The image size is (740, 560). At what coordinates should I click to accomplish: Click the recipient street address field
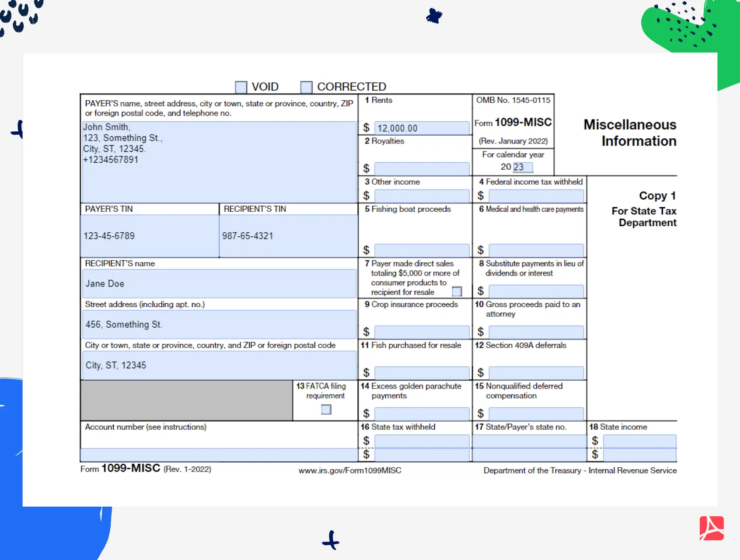[220, 324]
